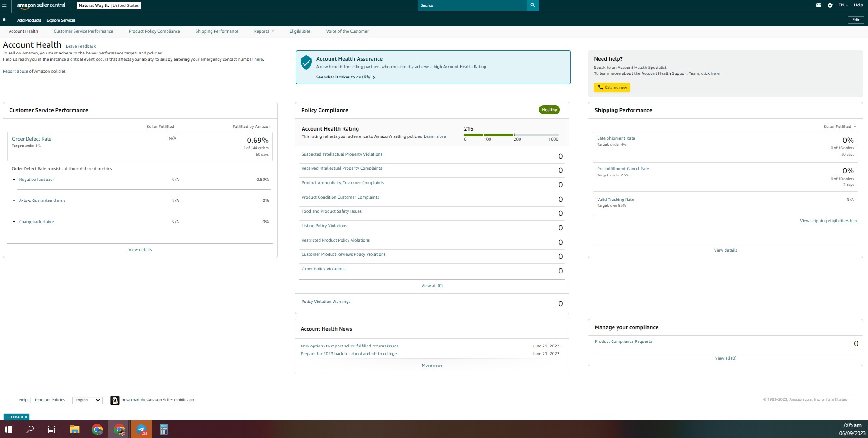
Task: Open news item about seller-fulfilled returns issues
Action: pyautogui.click(x=349, y=346)
